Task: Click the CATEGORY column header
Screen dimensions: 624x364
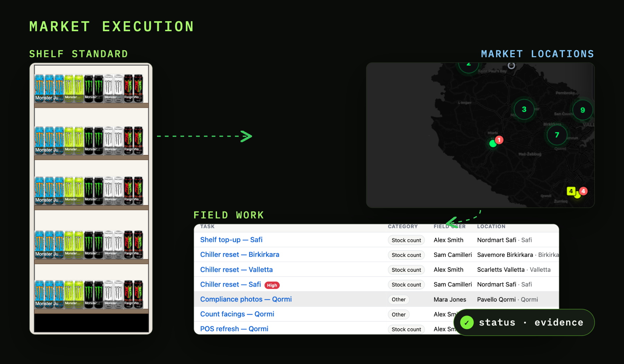Action: tap(403, 226)
